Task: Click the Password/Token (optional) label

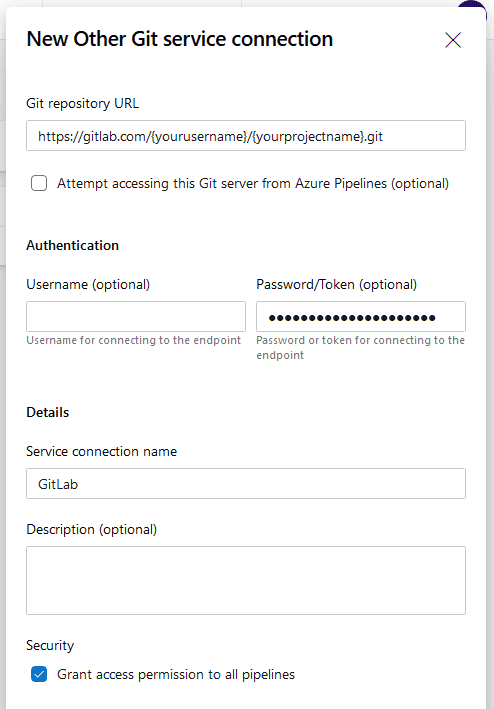Action: (x=336, y=284)
